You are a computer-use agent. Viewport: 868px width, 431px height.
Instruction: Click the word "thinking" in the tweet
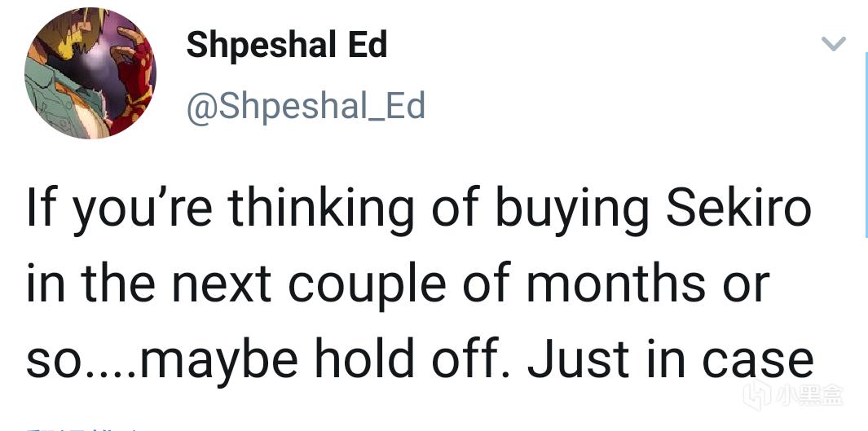pyautogui.click(x=315, y=209)
